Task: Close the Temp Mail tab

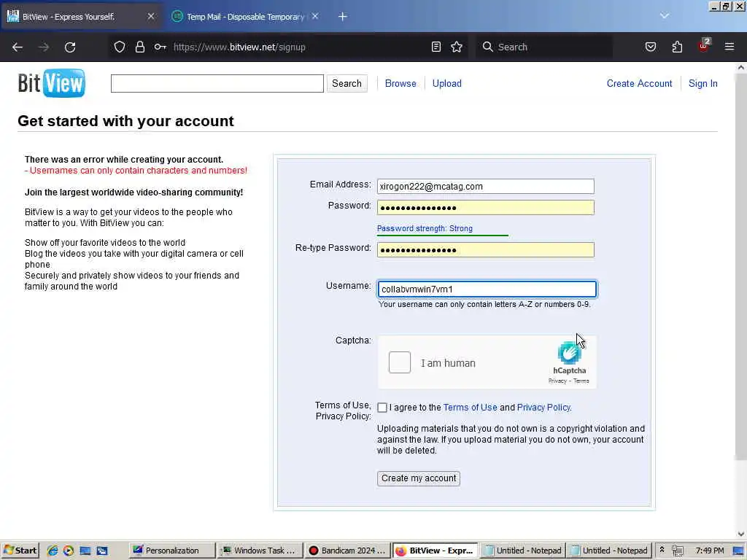Action: [315, 16]
